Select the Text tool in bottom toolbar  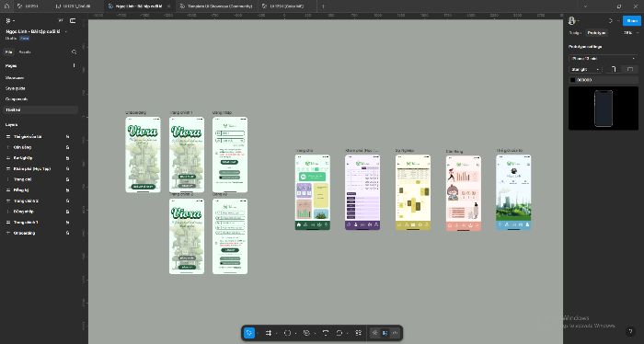click(x=326, y=333)
